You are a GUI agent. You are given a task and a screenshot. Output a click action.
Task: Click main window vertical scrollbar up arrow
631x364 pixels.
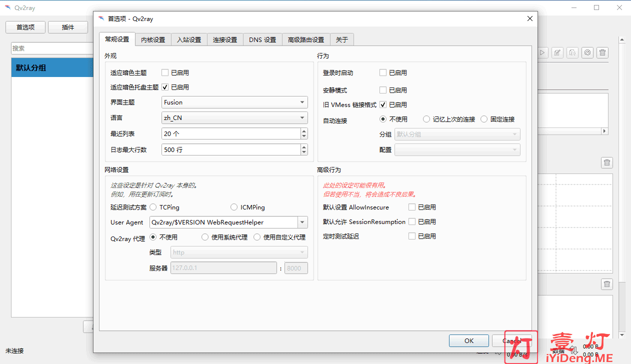pyautogui.click(x=622, y=39)
